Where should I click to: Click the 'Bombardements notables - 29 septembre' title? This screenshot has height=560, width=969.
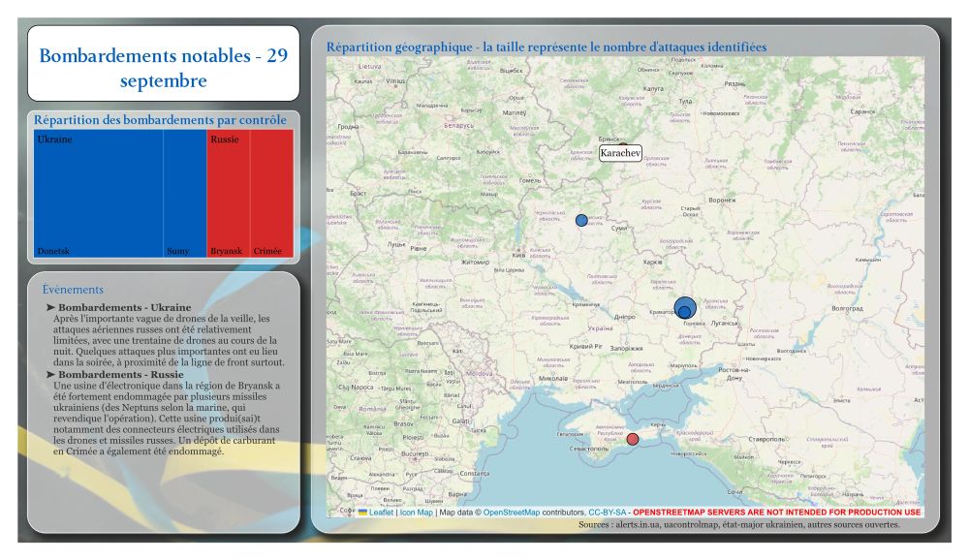[x=163, y=68]
